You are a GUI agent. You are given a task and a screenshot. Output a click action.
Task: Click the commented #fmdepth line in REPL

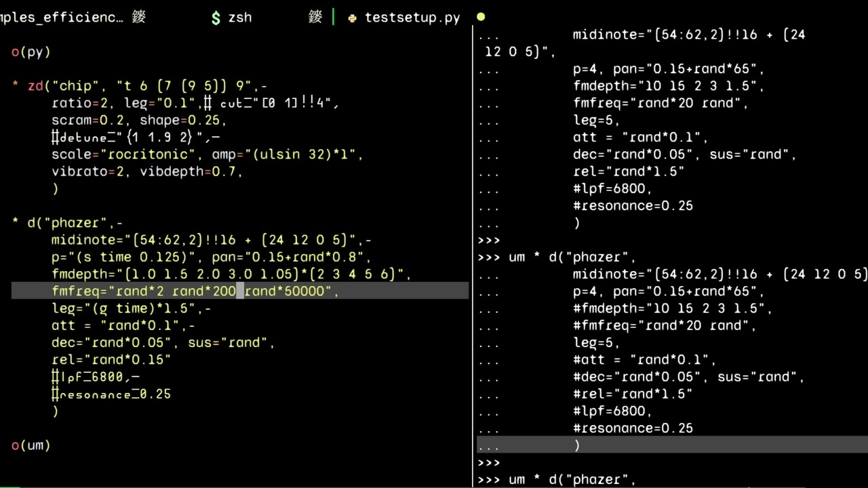673,308
